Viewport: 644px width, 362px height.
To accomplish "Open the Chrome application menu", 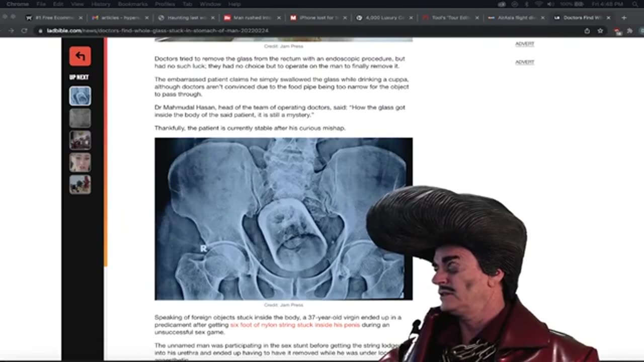I will (x=18, y=4).
